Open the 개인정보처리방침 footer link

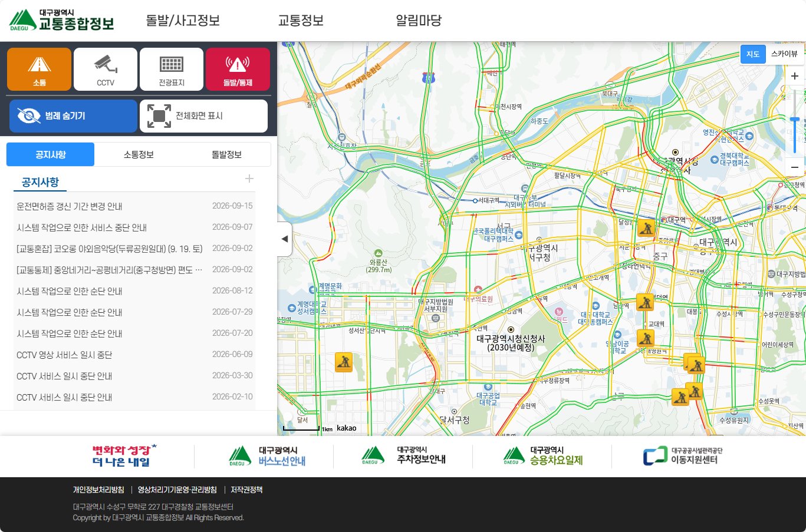[x=98, y=490]
